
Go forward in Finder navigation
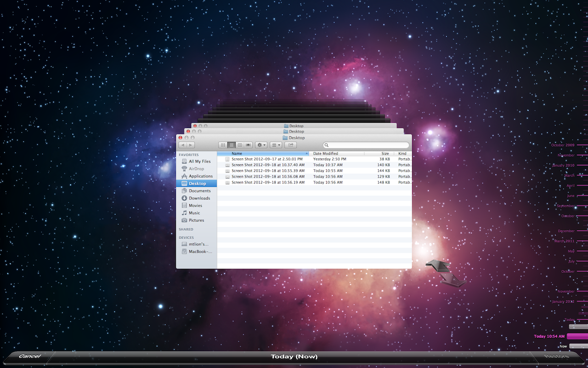pos(190,145)
